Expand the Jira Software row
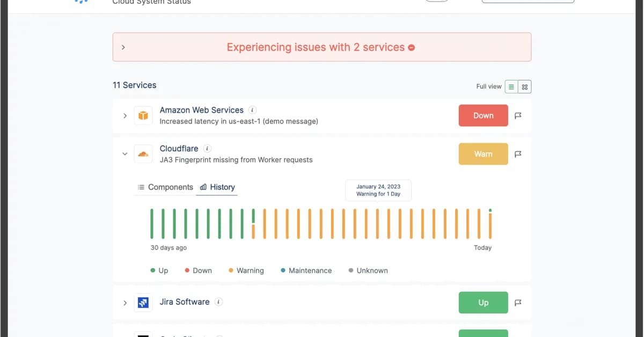Screen dimensions: 644x337 tap(125, 303)
